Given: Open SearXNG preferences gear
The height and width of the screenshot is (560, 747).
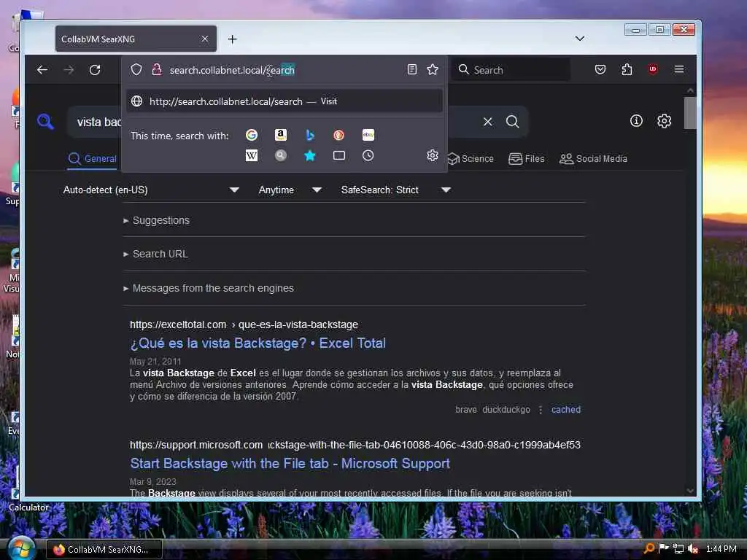Looking at the screenshot, I should click(x=664, y=121).
